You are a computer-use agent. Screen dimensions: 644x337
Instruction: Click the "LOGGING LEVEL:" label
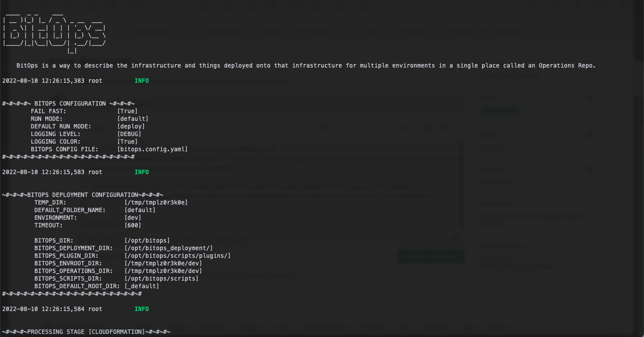pos(55,134)
